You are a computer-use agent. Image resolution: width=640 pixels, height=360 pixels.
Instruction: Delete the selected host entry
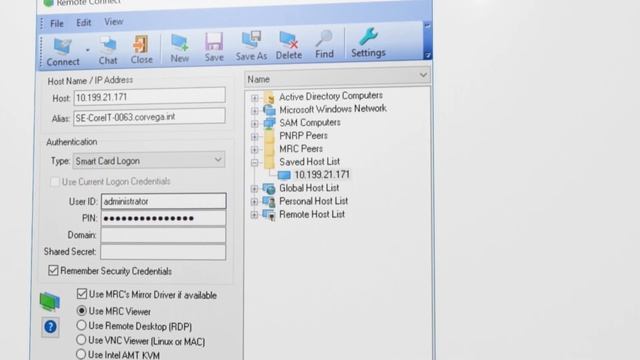pos(289,45)
